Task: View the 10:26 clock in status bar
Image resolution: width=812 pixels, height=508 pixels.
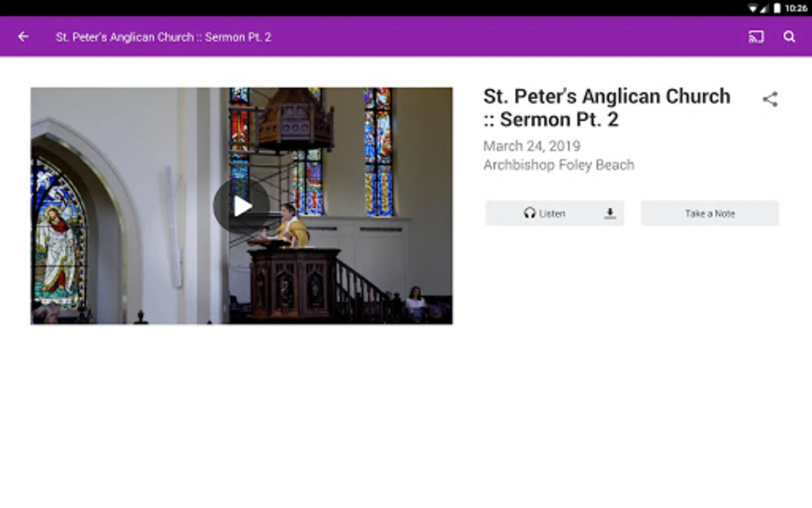Action: point(796,8)
